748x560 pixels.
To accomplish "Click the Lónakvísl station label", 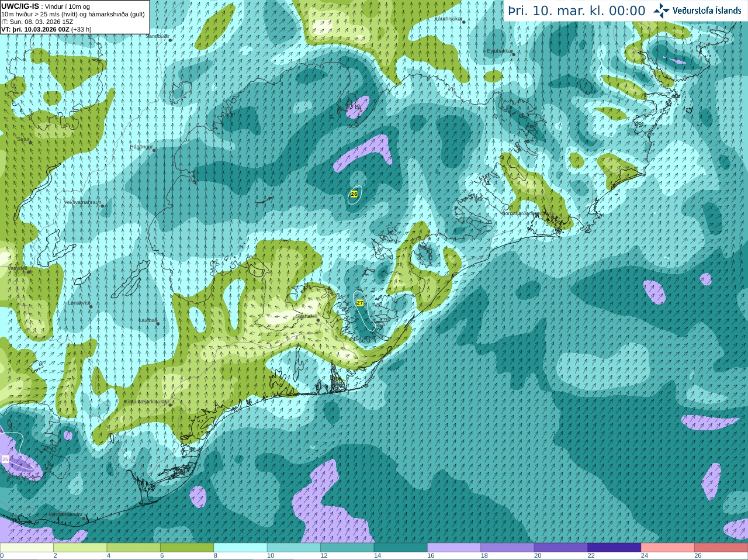I will 79,303.
